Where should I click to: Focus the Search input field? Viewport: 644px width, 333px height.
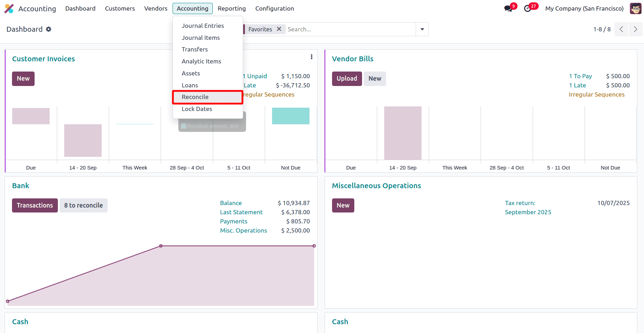click(x=349, y=29)
